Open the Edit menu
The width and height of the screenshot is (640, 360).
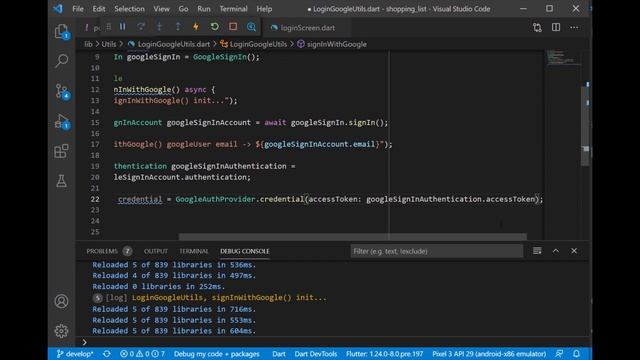(99, 9)
